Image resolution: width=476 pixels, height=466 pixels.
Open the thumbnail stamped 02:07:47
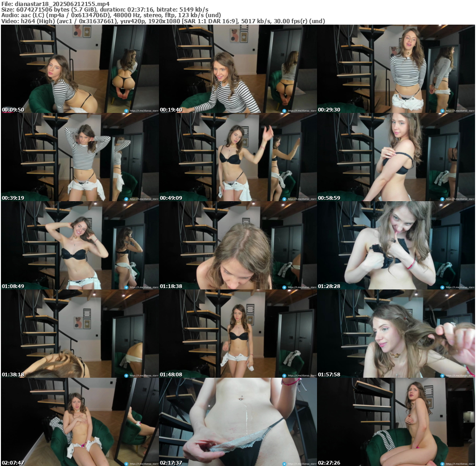[x=80, y=422]
